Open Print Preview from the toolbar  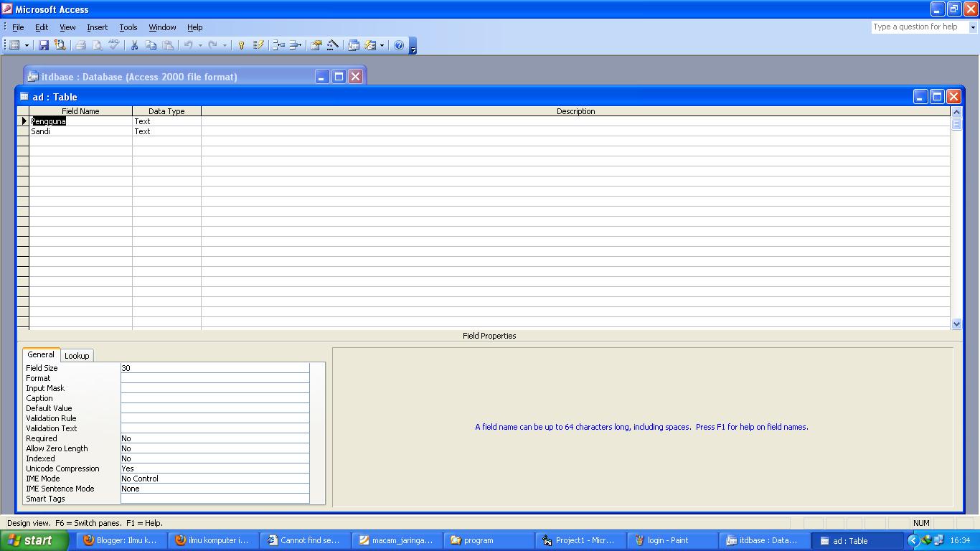[98, 45]
